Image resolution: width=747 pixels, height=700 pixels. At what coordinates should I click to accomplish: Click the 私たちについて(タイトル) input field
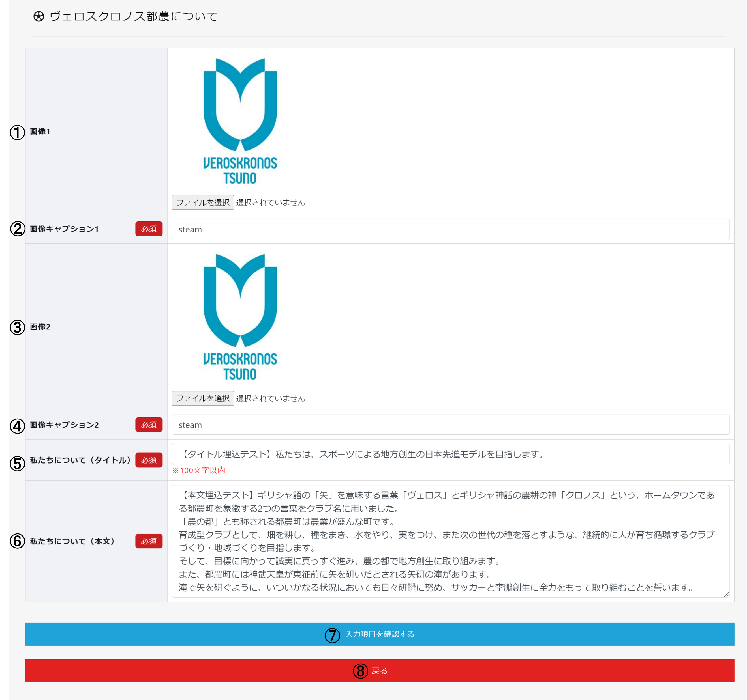[450, 454]
